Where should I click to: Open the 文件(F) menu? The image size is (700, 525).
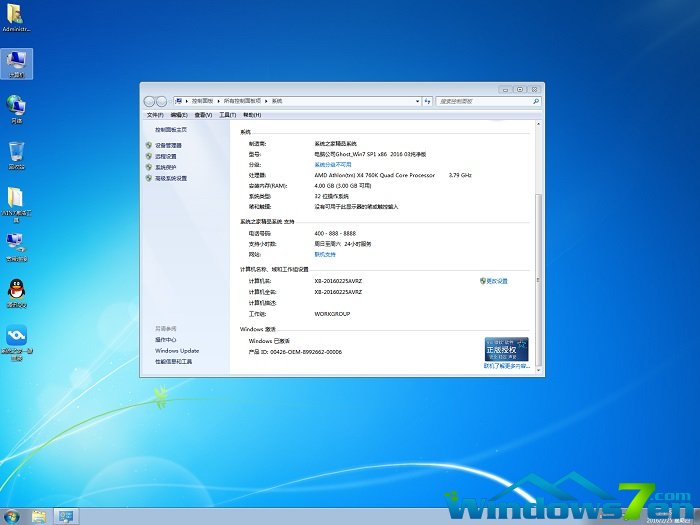pyautogui.click(x=155, y=114)
